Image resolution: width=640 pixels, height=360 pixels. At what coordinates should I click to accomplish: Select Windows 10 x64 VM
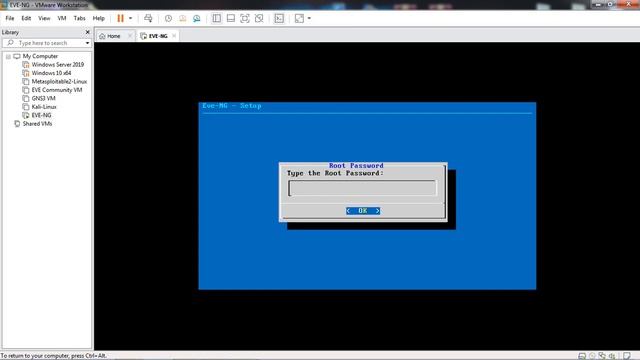(51, 73)
